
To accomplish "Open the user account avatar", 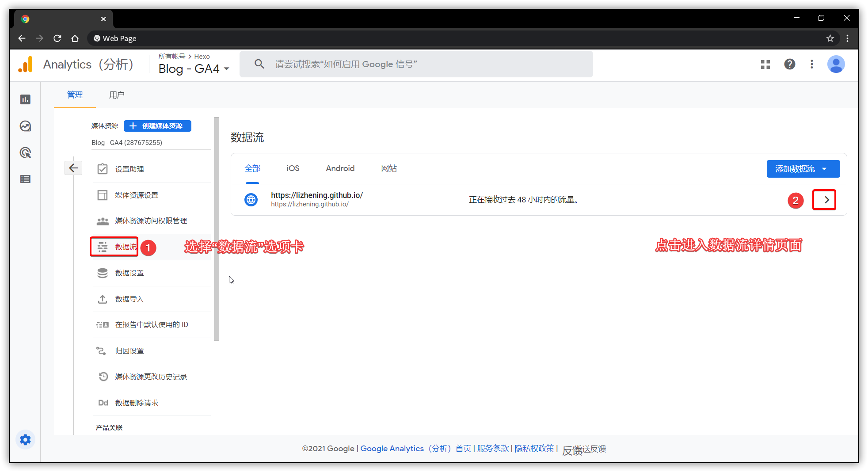I will [836, 65].
